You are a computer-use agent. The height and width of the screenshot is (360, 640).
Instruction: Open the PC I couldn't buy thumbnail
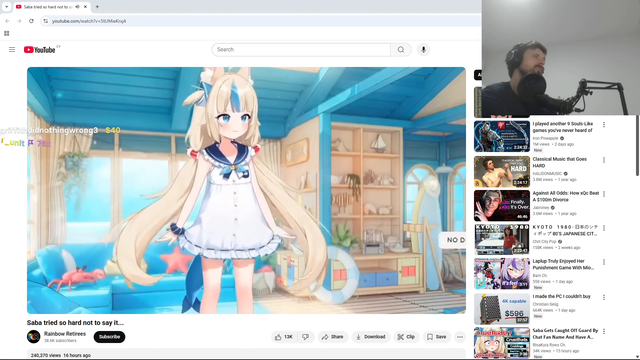pos(502,309)
